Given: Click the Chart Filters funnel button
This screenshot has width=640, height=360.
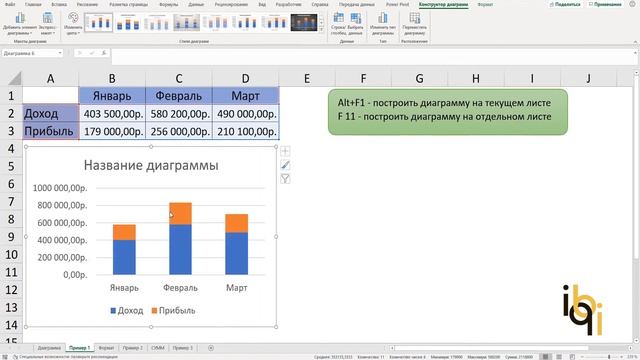Looking at the screenshot, I should pyautogui.click(x=285, y=179).
